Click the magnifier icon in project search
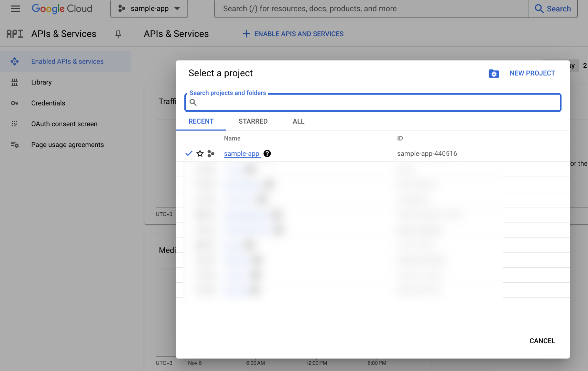The height and width of the screenshot is (371, 588). 193,102
